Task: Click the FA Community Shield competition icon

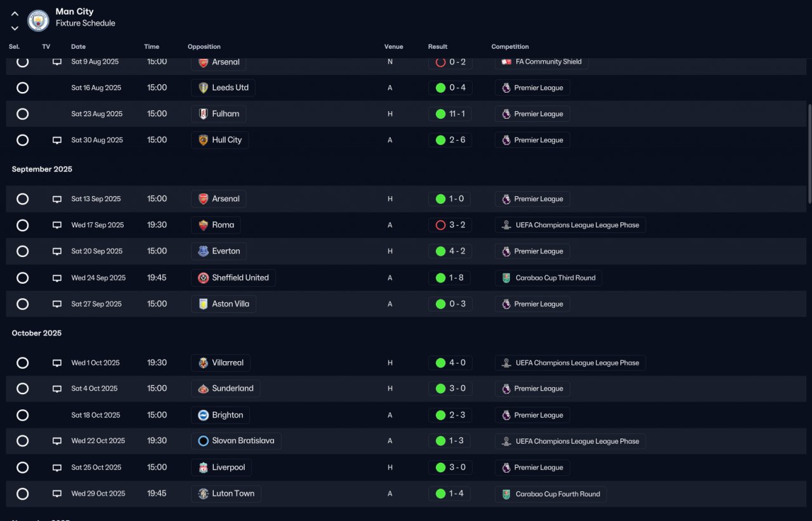Action: pyautogui.click(x=506, y=62)
